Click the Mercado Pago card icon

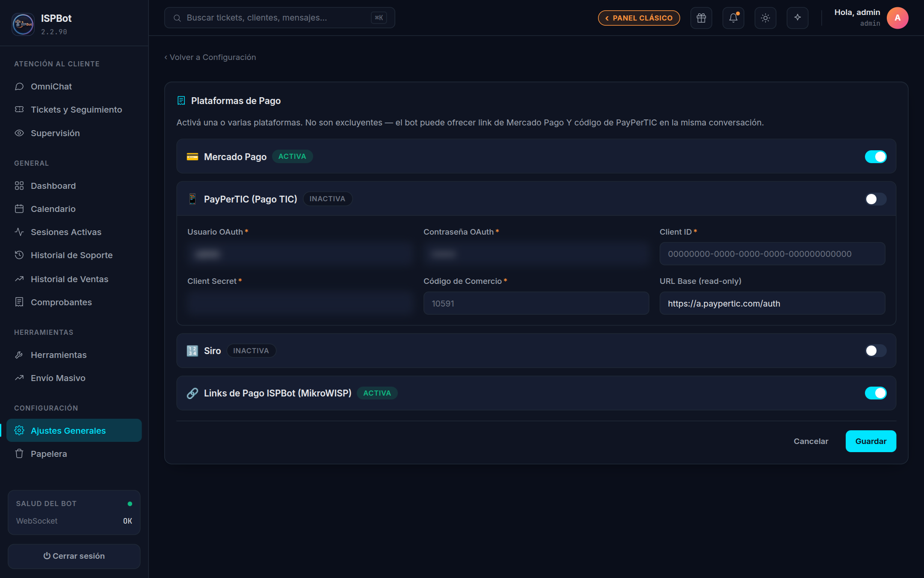click(192, 157)
